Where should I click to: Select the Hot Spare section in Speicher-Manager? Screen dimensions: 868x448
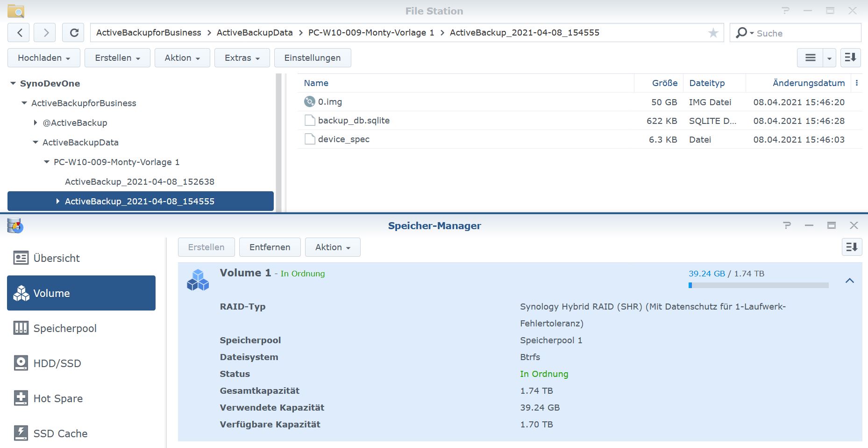tap(57, 398)
